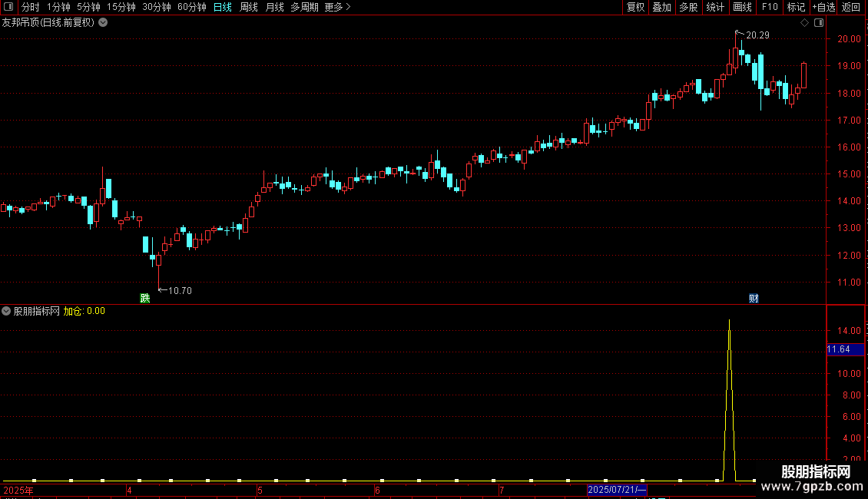Toggle the right-side panel layout icon

[819, 23]
